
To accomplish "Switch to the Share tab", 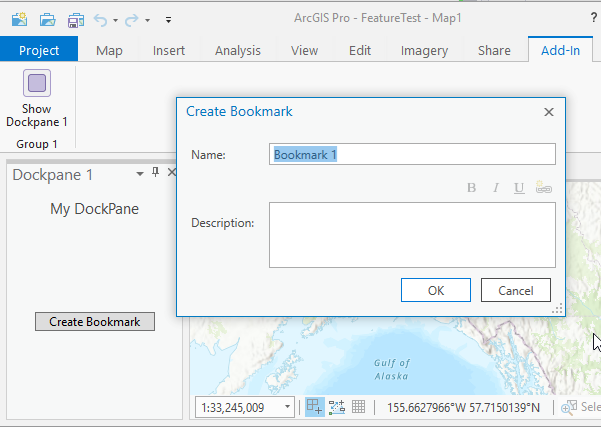I will [494, 50].
